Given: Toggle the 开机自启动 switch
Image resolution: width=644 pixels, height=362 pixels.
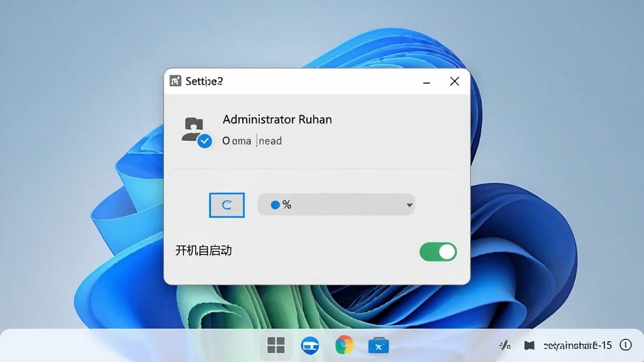Looking at the screenshot, I should tap(438, 251).
